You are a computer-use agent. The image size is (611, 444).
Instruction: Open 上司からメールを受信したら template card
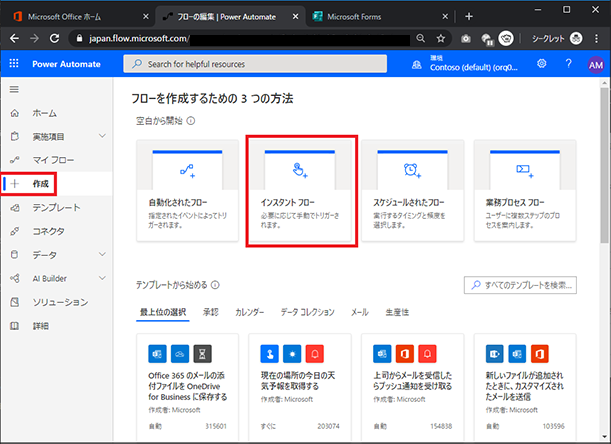pyautogui.click(x=413, y=386)
